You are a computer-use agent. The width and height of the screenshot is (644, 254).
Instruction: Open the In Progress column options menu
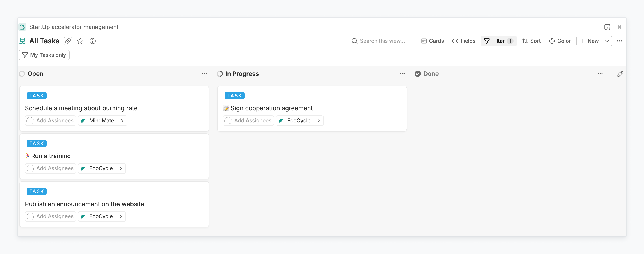[402, 74]
